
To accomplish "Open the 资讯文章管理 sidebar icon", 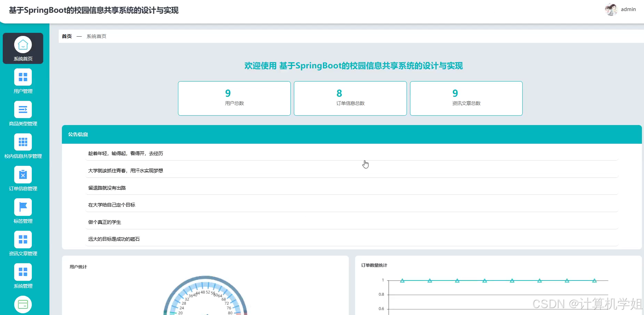I will (x=23, y=239).
